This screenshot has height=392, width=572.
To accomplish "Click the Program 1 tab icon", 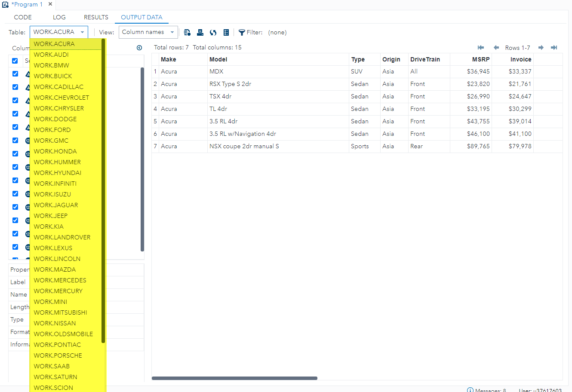I will (x=6, y=4).
